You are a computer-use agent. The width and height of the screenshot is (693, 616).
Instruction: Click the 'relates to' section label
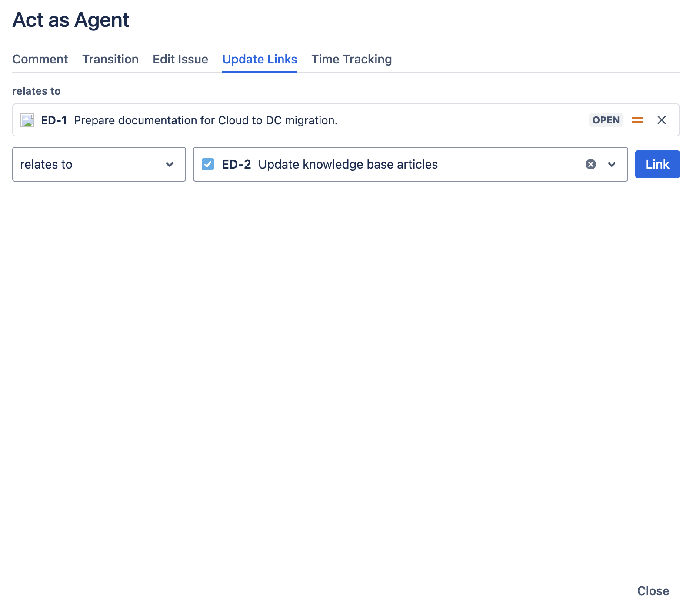click(x=36, y=91)
